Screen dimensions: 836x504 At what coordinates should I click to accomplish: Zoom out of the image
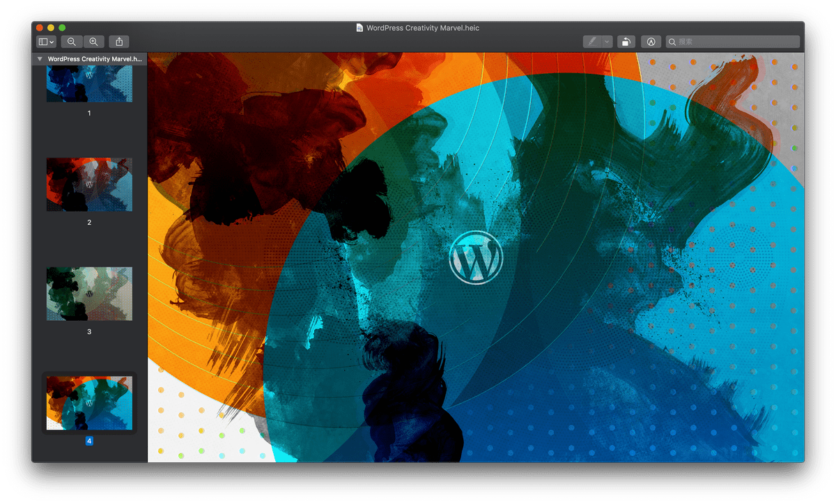point(72,42)
